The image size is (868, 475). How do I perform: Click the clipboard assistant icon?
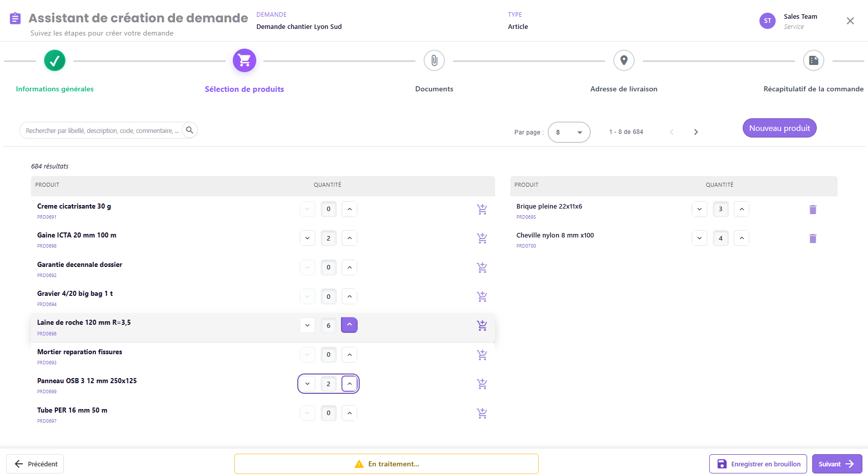coord(16,19)
